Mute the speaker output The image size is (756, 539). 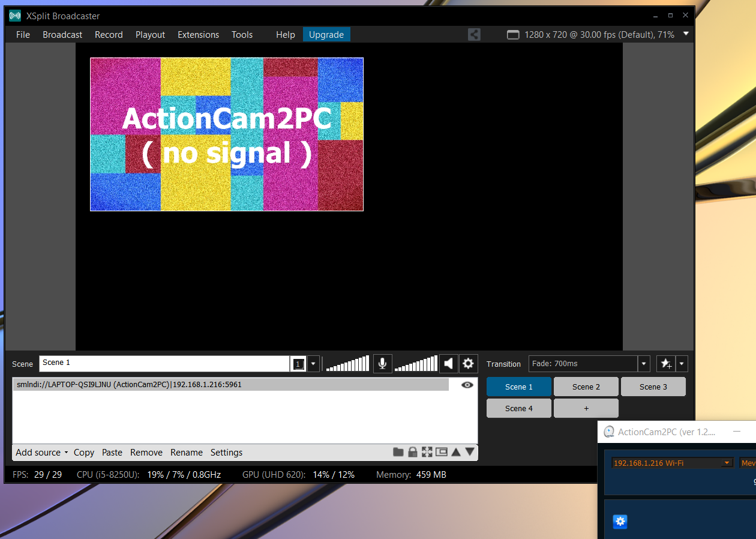448,363
